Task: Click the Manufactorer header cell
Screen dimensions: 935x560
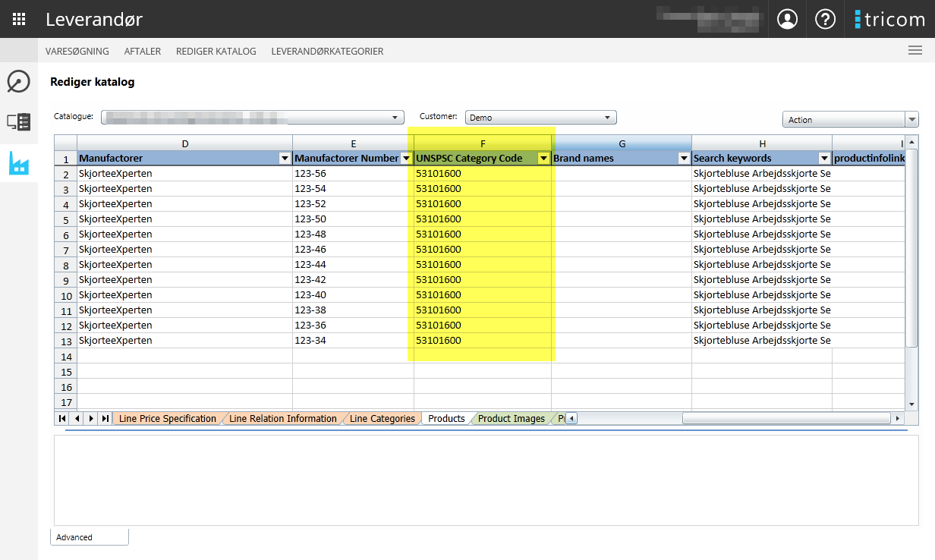Action: click(x=185, y=159)
